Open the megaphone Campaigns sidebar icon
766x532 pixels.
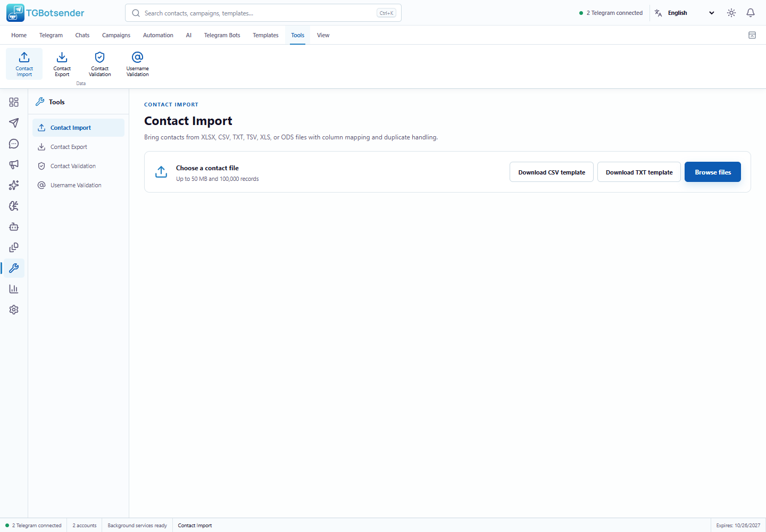14,164
